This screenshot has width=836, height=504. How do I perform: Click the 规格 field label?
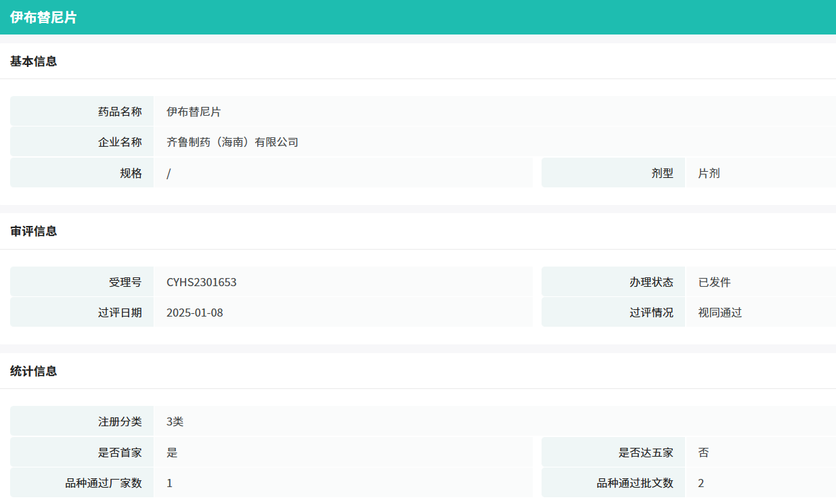click(131, 173)
